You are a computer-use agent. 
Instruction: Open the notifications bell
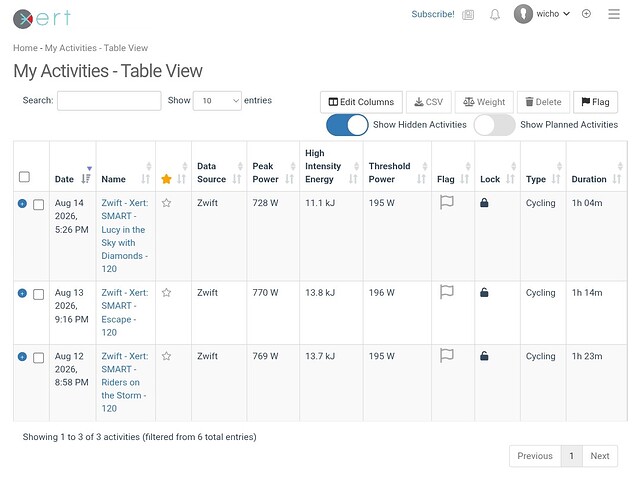click(495, 15)
